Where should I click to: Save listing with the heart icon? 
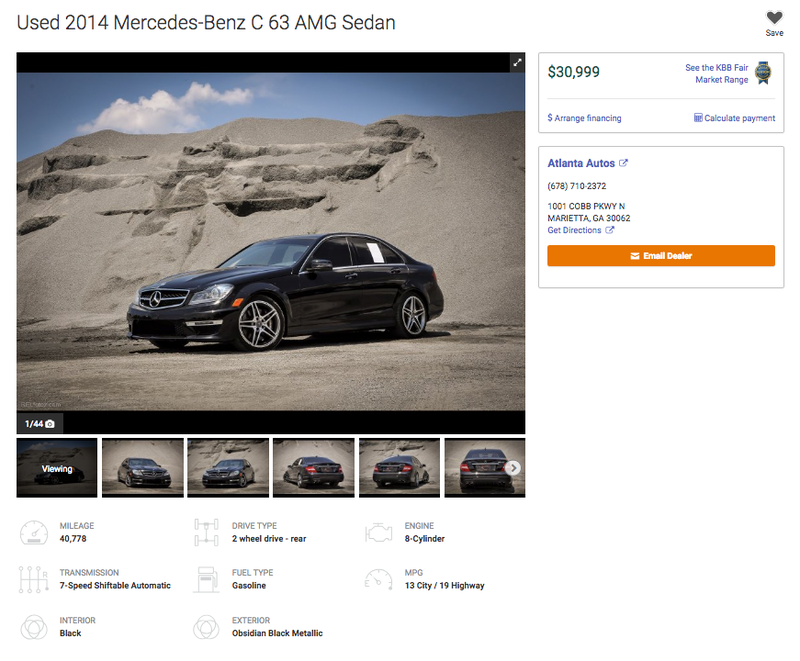click(x=774, y=18)
